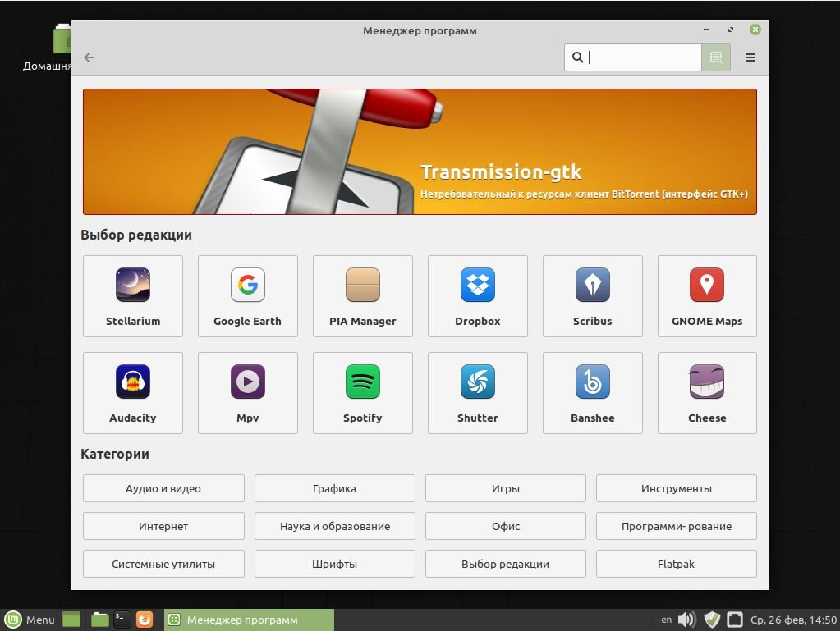Open the Инструменты category

[x=677, y=488]
